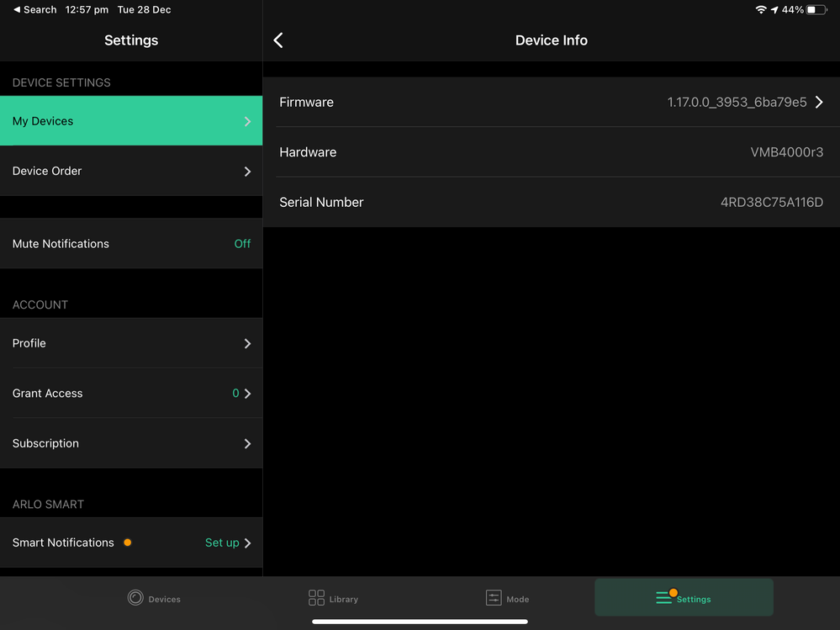Tap the Hardware label
Viewport: 840px width, 630px height.
pos(308,152)
